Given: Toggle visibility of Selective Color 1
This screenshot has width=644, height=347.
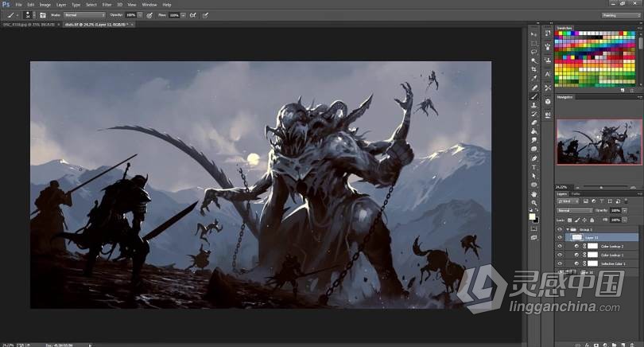Looking at the screenshot, I should tap(560, 263).
